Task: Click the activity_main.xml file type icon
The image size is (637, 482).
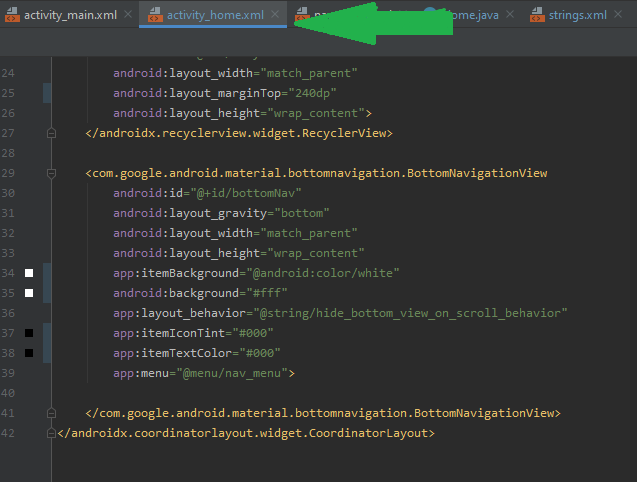Action: click(x=12, y=15)
